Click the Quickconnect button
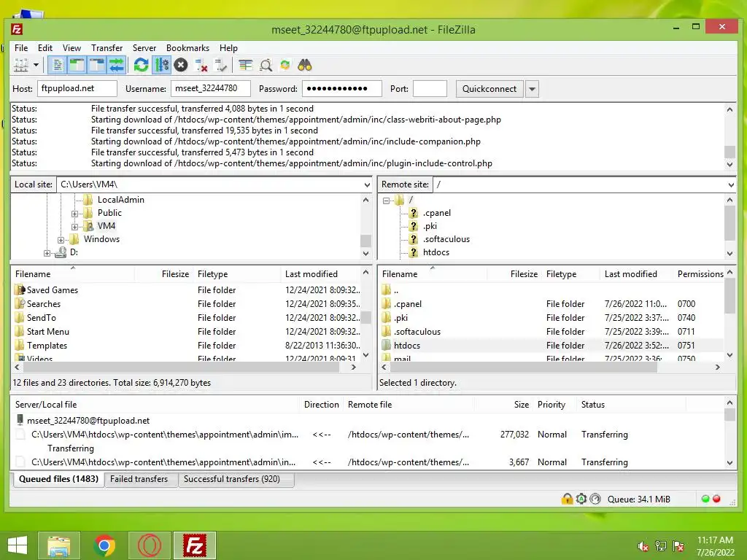 [x=489, y=89]
